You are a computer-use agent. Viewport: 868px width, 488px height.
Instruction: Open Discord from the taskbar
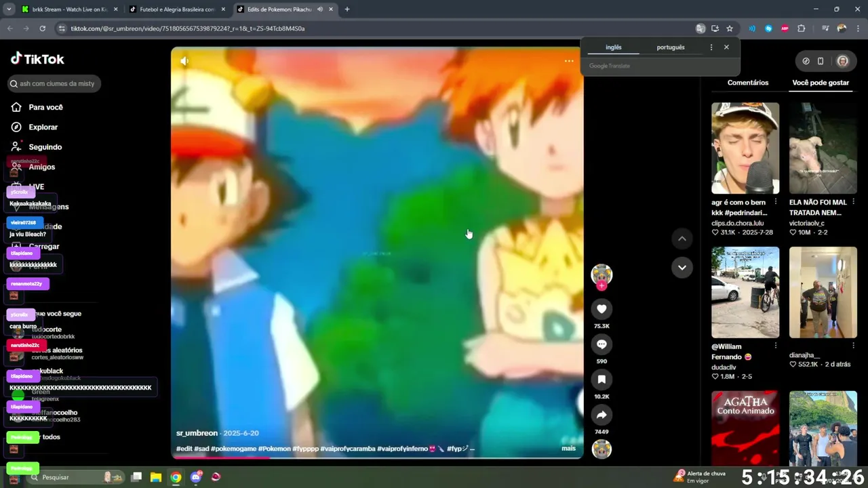[x=196, y=477]
